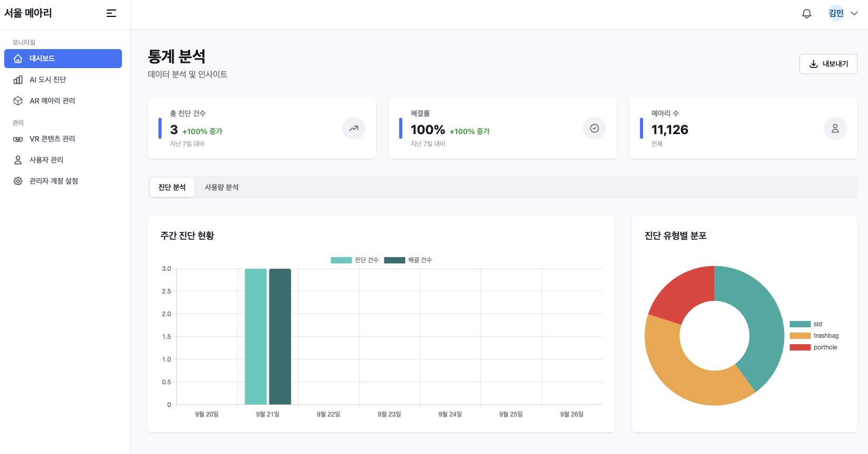Open VR 콘텐츠 관리 in sidebar
Screen dimensions: 868x454
(x=63, y=139)
